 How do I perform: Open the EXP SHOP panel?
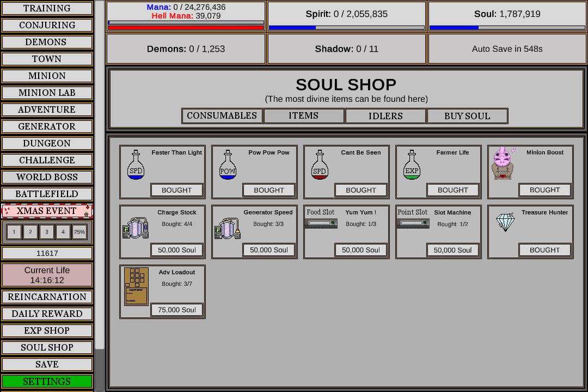click(x=47, y=330)
